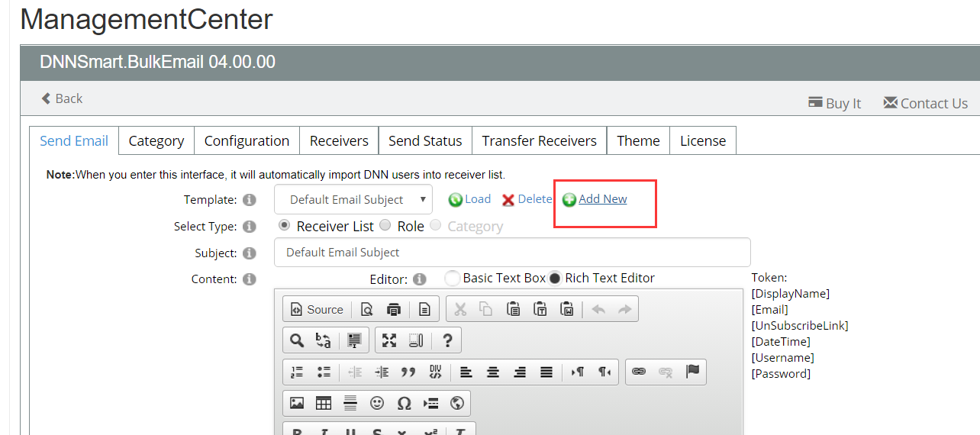Click the Print icon in editor toolbar

pyautogui.click(x=394, y=309)
